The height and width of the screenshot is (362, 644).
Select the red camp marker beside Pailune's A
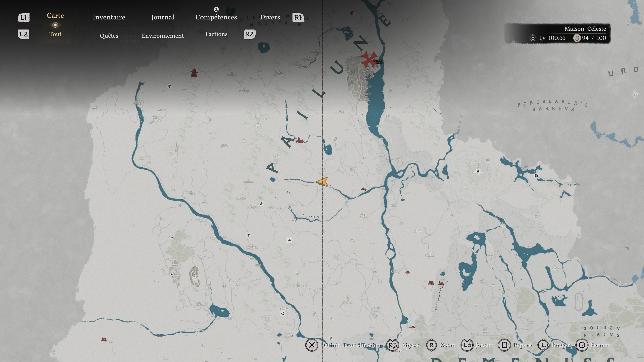tap(300, 140)
